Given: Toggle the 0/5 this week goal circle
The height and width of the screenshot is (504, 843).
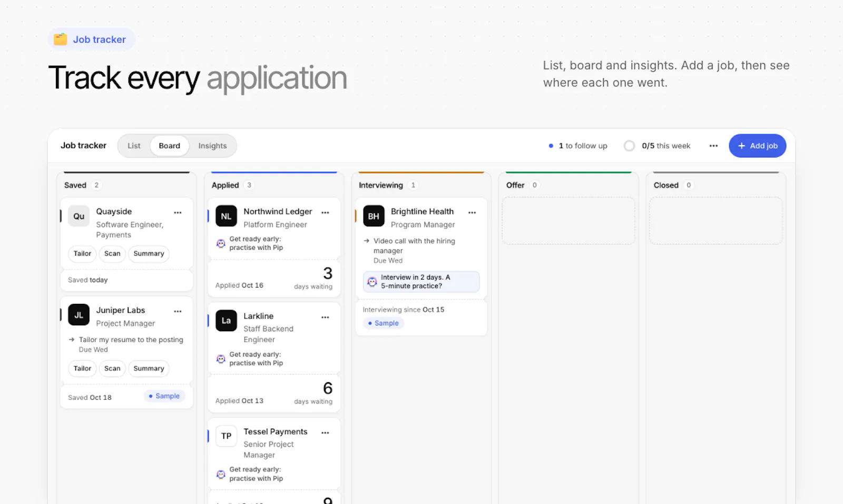Looking at the screenshot, I should coord(629,146).
